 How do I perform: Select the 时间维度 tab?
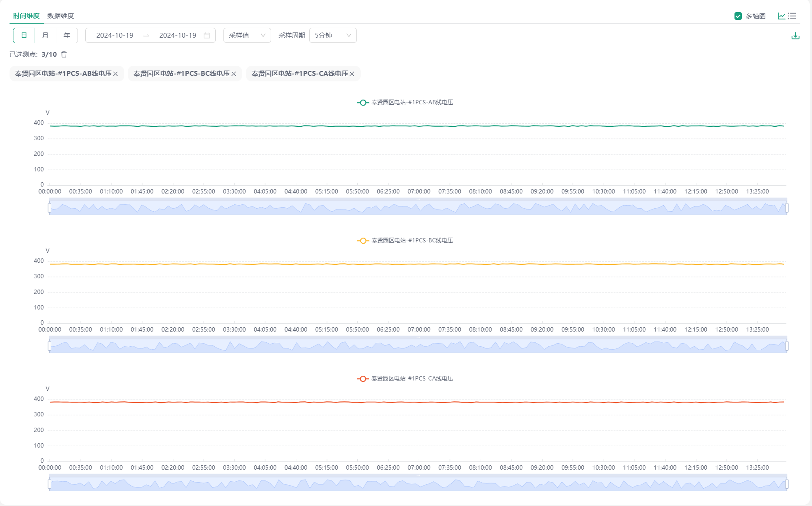[x=26, y=16]
